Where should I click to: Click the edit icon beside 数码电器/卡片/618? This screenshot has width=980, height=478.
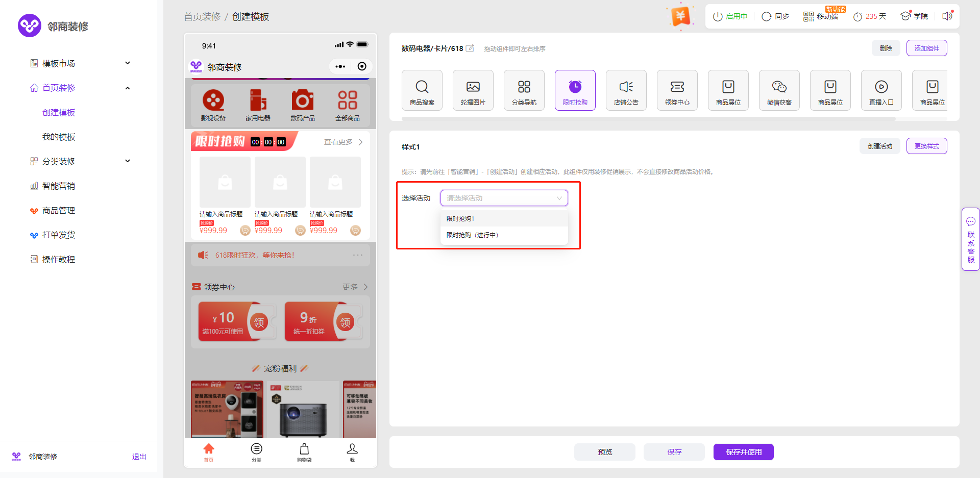[x=470, y=48]
